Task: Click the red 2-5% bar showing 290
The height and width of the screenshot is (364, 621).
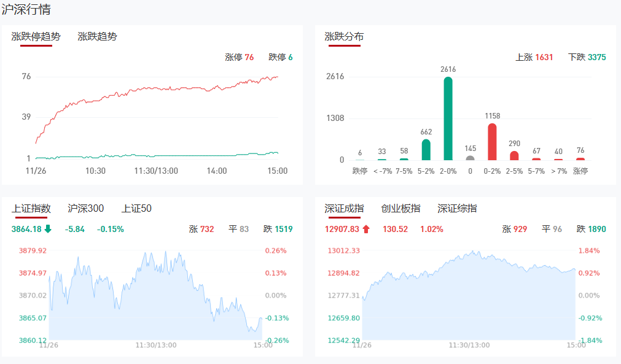Action: tap(514, 155)
